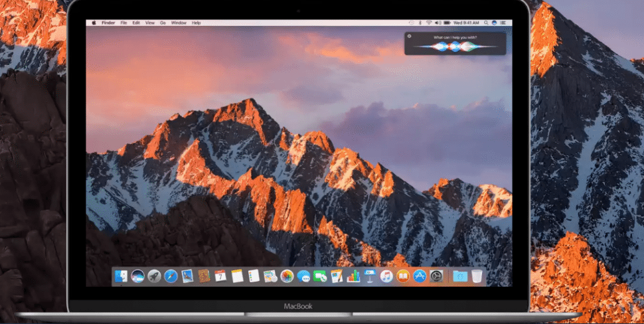Launch FaceTime green icon in Dock
The width and height of the screenshot is (644, 324).
click(320, 276)
